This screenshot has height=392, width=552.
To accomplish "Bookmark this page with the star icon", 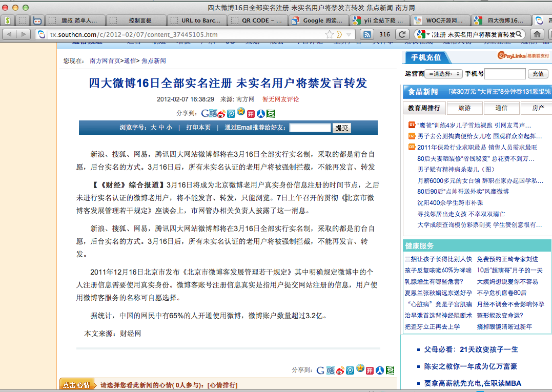I will click(x=329, y=34).
